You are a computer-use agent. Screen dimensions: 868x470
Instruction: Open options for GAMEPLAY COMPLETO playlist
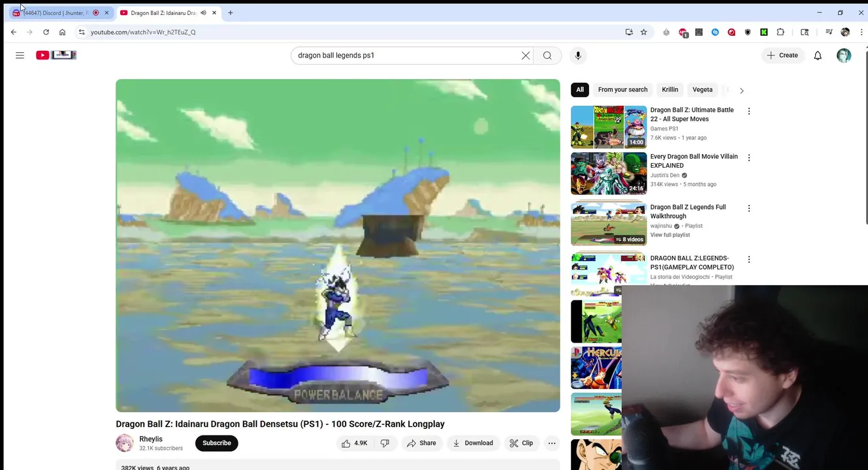[x=749, y=260]
